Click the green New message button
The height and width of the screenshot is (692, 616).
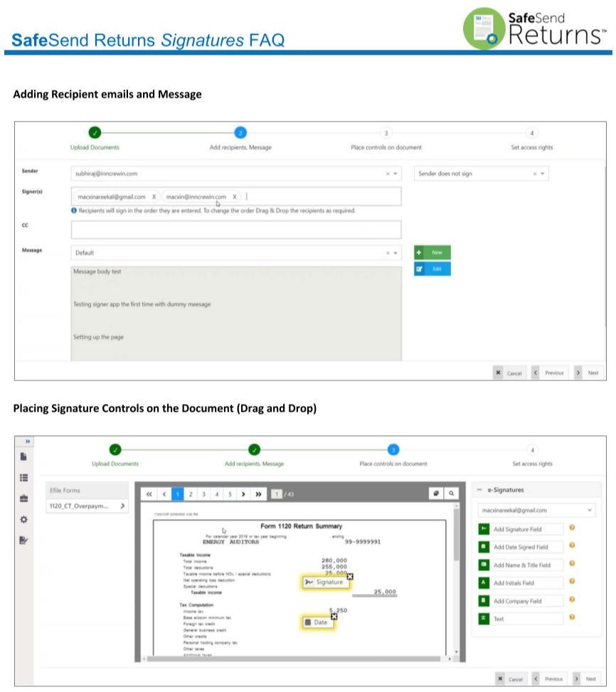click(432, 252)
